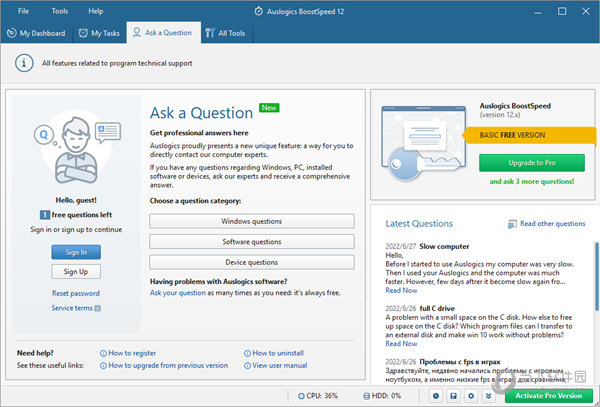Click the Upgrade to Pro button
The width and height of the screenshot is (600, 407).
click(x=532, y=163)
